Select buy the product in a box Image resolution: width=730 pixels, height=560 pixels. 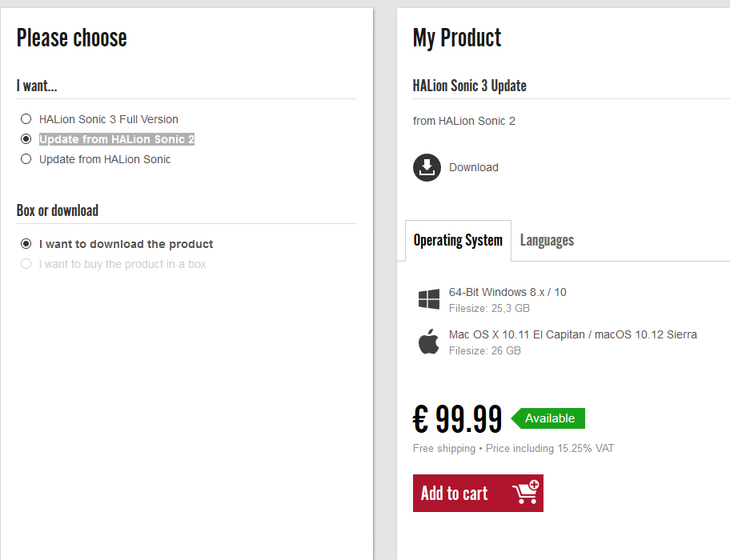[x=26, y=264]
